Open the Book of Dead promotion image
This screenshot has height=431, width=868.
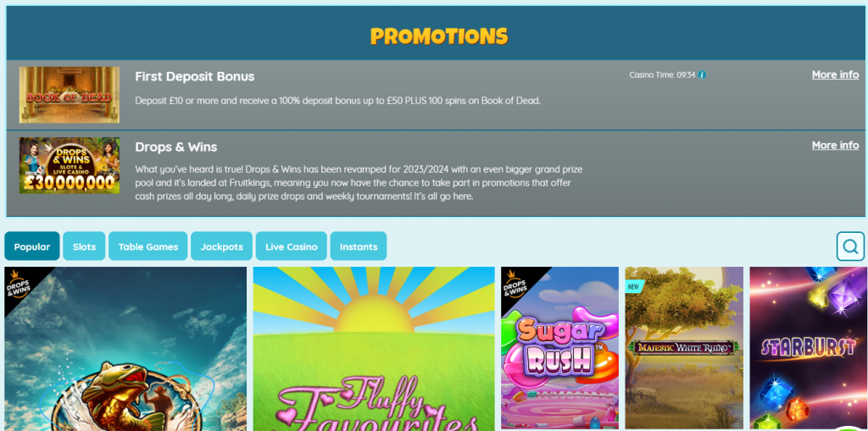point(70,95)
